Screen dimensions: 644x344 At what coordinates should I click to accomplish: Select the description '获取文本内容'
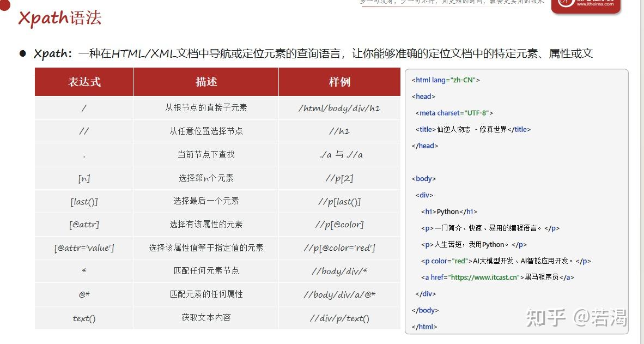(206, 318)
